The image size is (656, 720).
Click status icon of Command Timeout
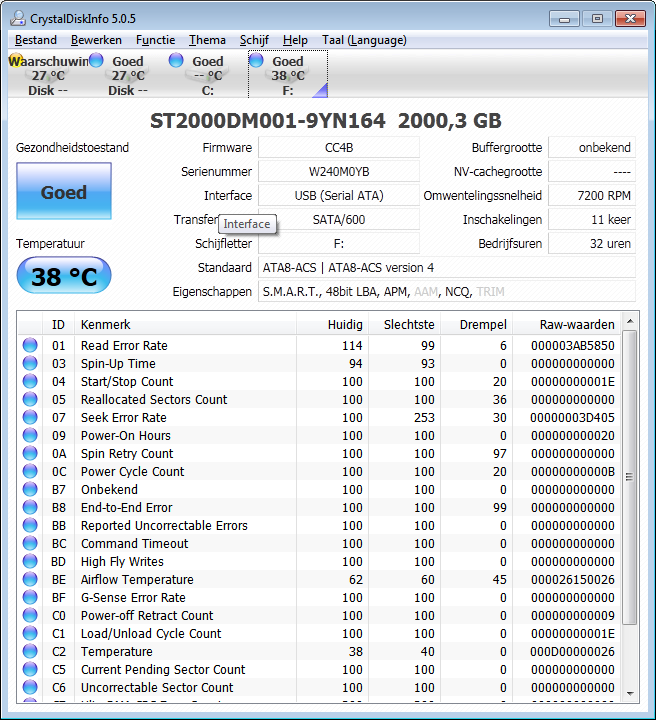coord(30,543)
